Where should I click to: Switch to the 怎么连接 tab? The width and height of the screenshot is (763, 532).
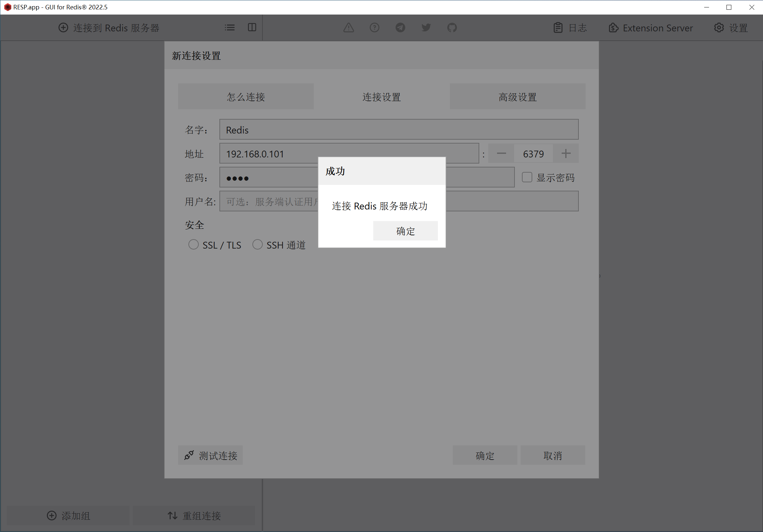point(246,97)
